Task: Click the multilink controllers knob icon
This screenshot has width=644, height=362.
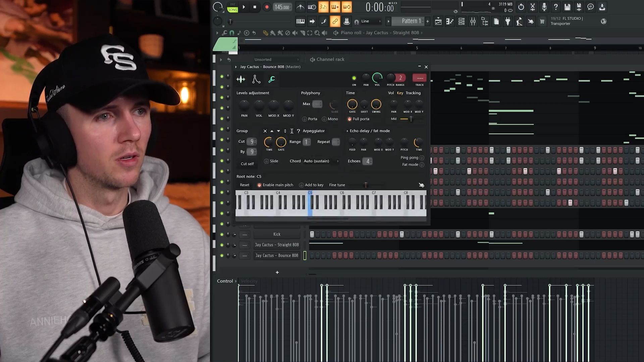Action: click(x=346, y=21)
